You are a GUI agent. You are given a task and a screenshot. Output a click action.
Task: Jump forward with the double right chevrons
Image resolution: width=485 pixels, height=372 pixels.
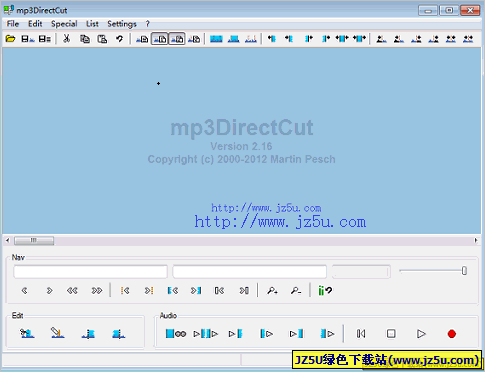(97, 291)
